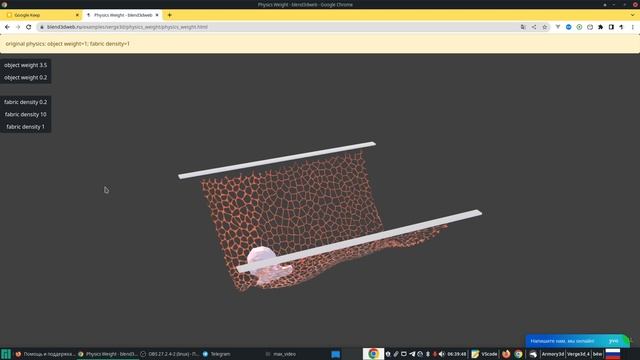This screenshot has width=640, height=360.
Task: Click the URL address field
Action: point(278,27)
